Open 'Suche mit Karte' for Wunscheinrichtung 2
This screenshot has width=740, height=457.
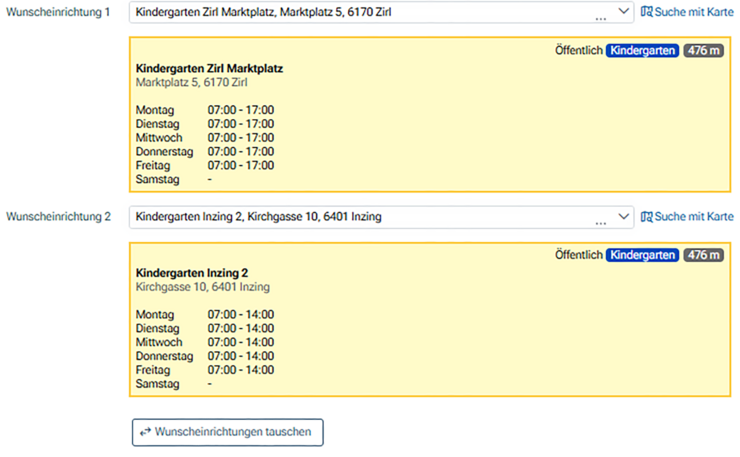pyautogui.click(x=694, y=216)
